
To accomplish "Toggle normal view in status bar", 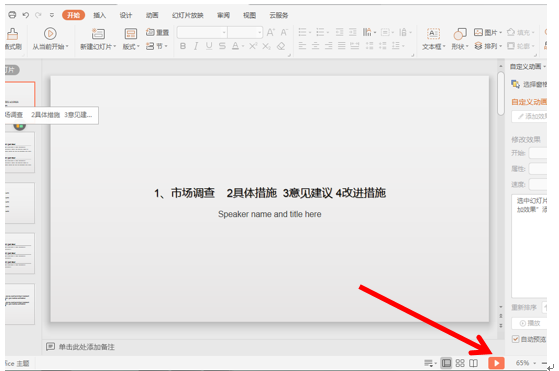I will point(446,363).
